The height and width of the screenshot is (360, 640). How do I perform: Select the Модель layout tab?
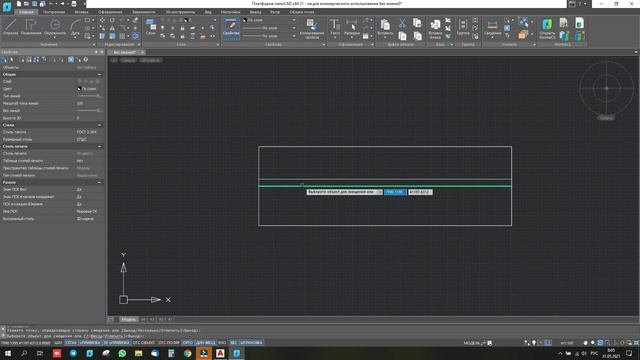(x=129, y=320)
